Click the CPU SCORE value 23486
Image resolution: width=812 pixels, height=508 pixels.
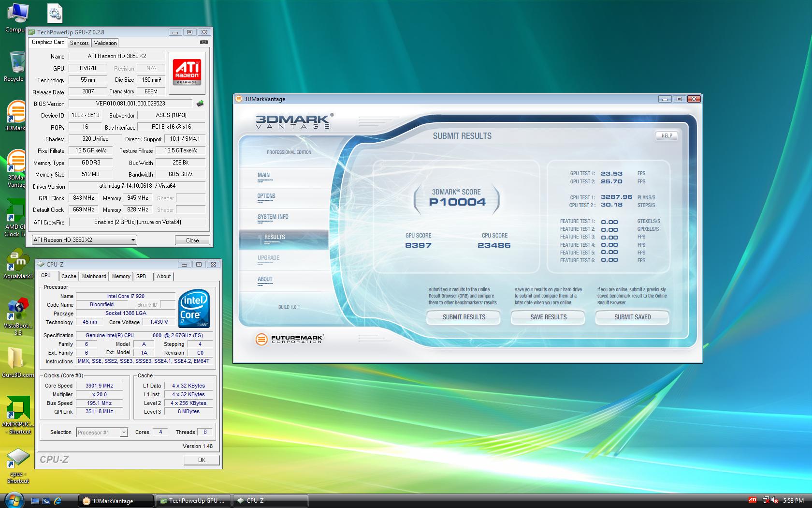(x=494, y=245)
